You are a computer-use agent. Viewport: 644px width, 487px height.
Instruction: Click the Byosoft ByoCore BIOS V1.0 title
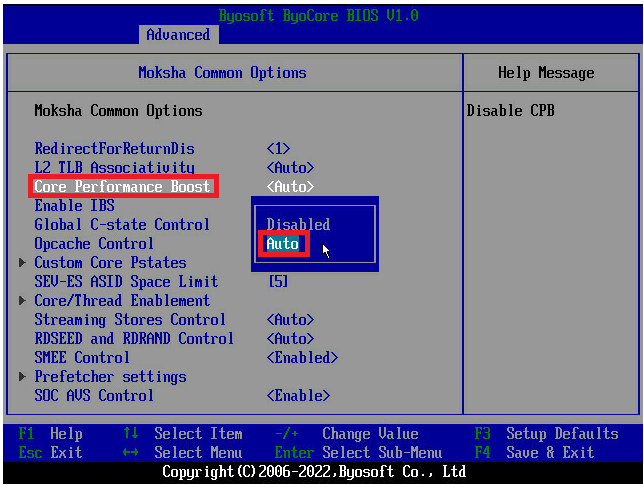pyautogui.click(x=319, y=16)
